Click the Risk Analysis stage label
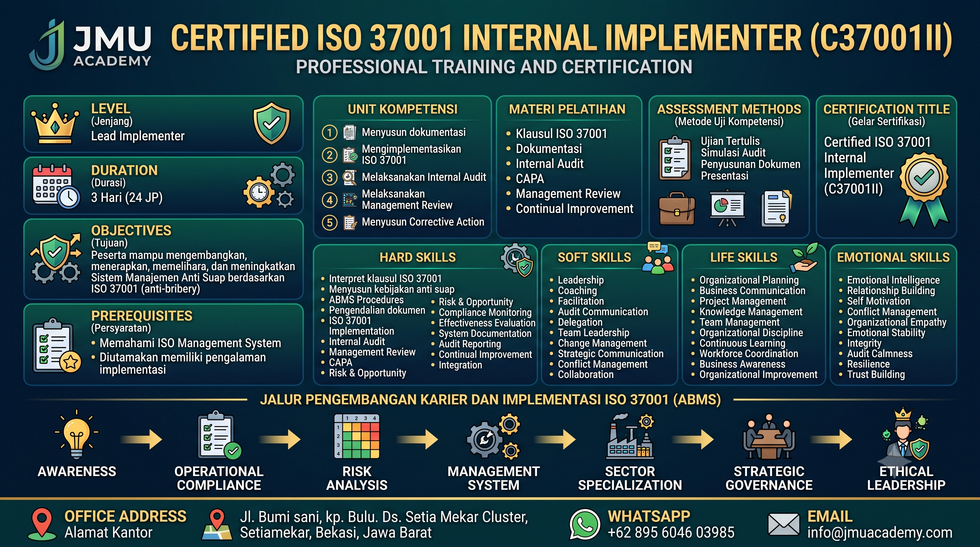 click(x=356, y=478)
